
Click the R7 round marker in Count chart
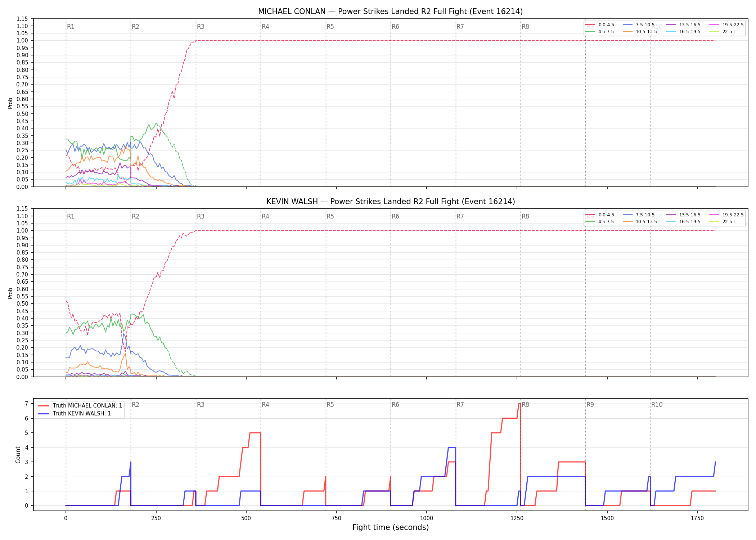tap(460, 405)
